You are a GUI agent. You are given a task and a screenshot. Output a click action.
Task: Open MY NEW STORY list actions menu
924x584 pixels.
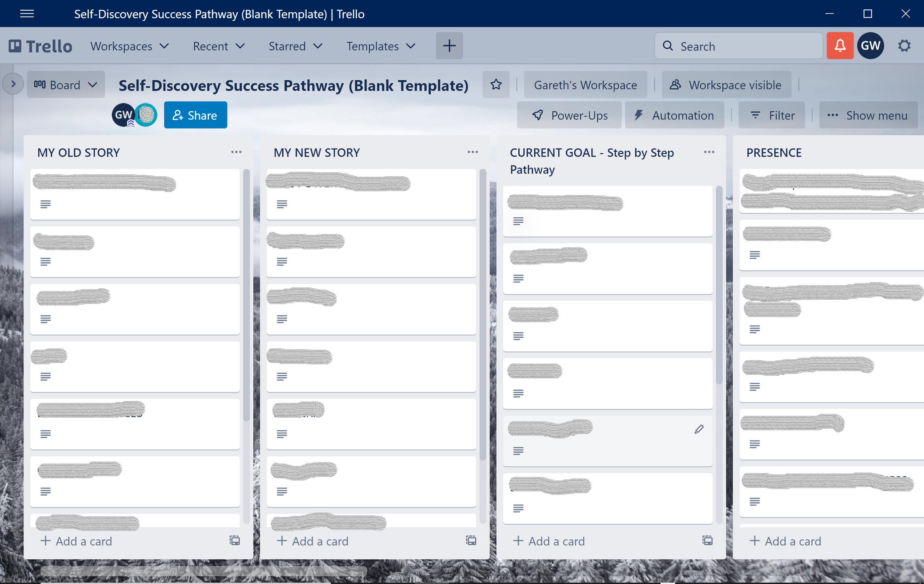click(x=473, y=152)
